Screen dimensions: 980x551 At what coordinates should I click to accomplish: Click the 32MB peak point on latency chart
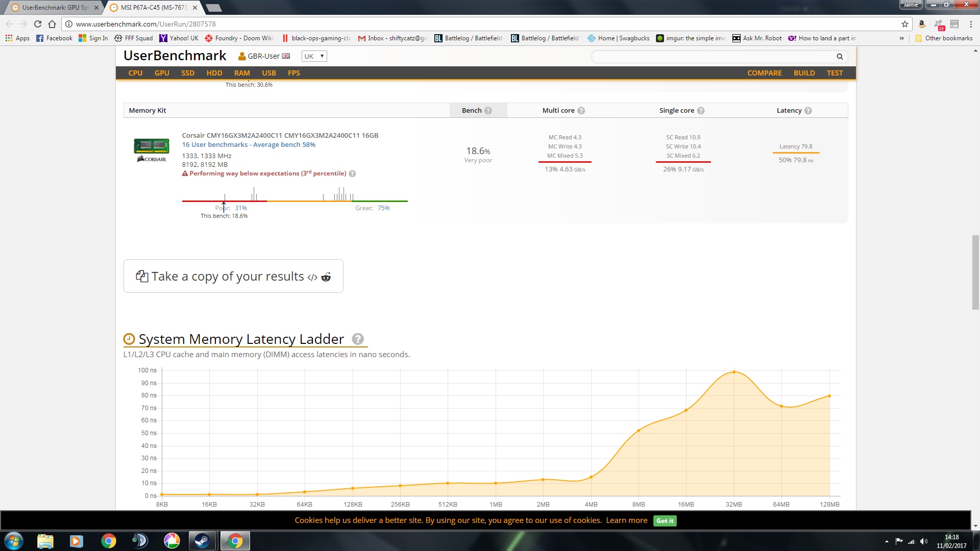pyautogui.click(x=734, y=372)
